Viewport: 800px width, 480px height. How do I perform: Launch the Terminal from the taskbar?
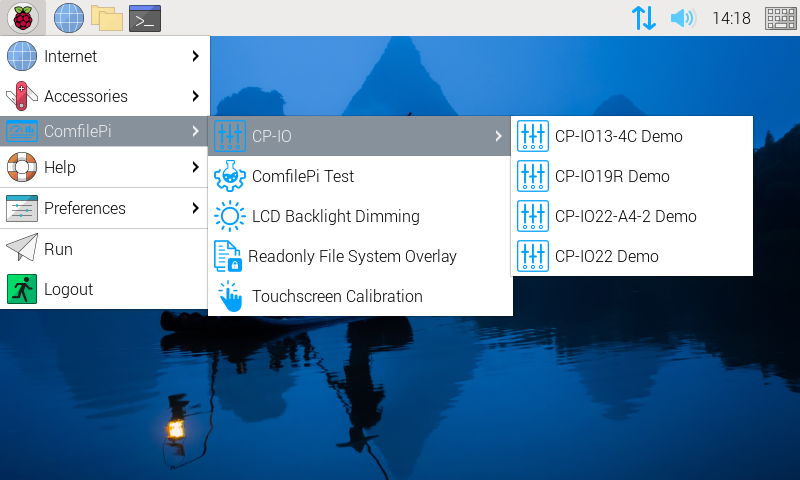tap(145, 18)
